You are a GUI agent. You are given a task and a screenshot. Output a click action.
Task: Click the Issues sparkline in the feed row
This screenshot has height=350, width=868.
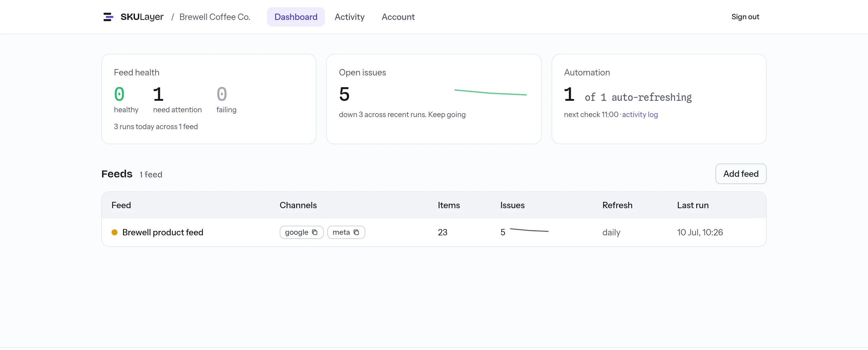pyautogui.click(x=529, y=230)
